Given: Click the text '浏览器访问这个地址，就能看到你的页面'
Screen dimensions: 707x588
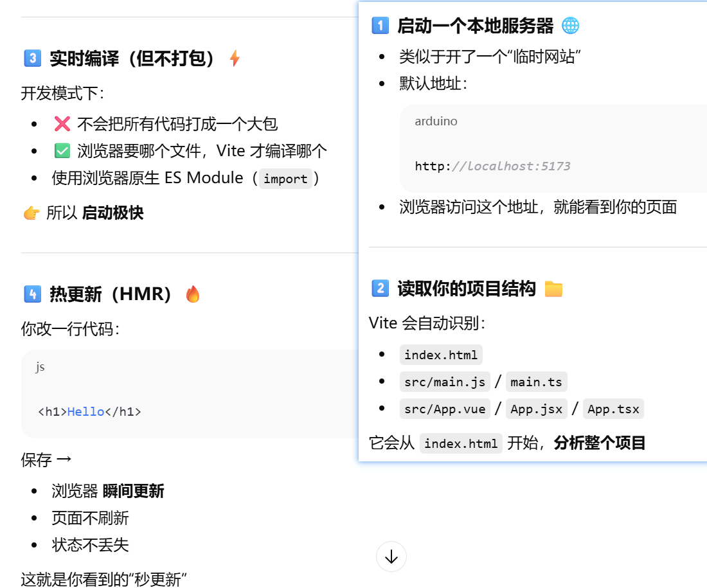Looking at the screenshot, I should point(538,207).
